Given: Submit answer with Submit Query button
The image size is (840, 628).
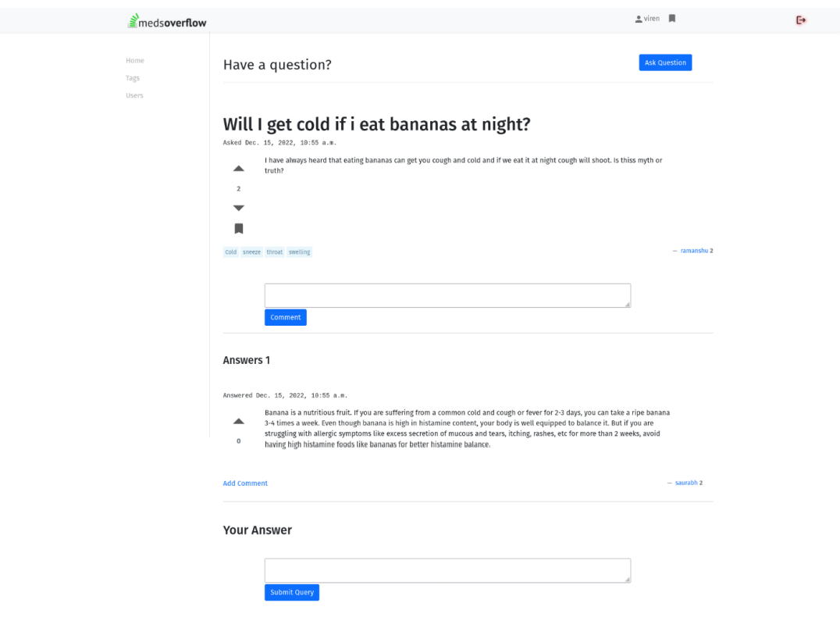Looking at the screenshot, I should point(292,592).
